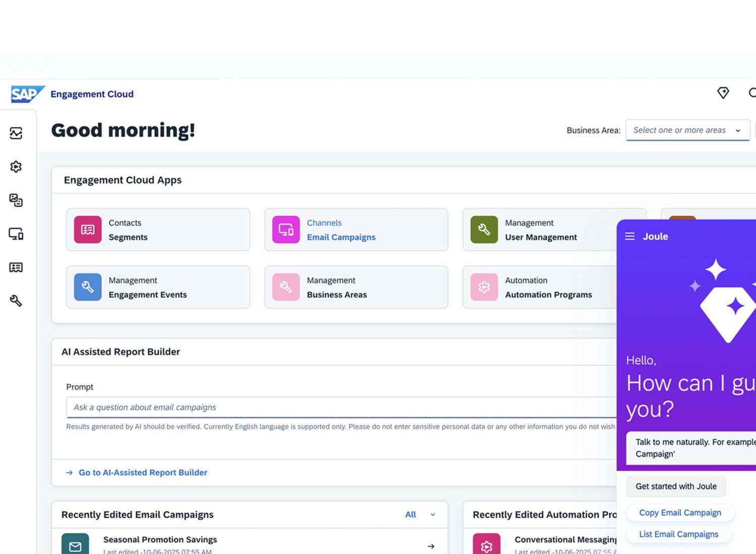
Task: Click the prompt field for email campaigns
Action: 341,407
